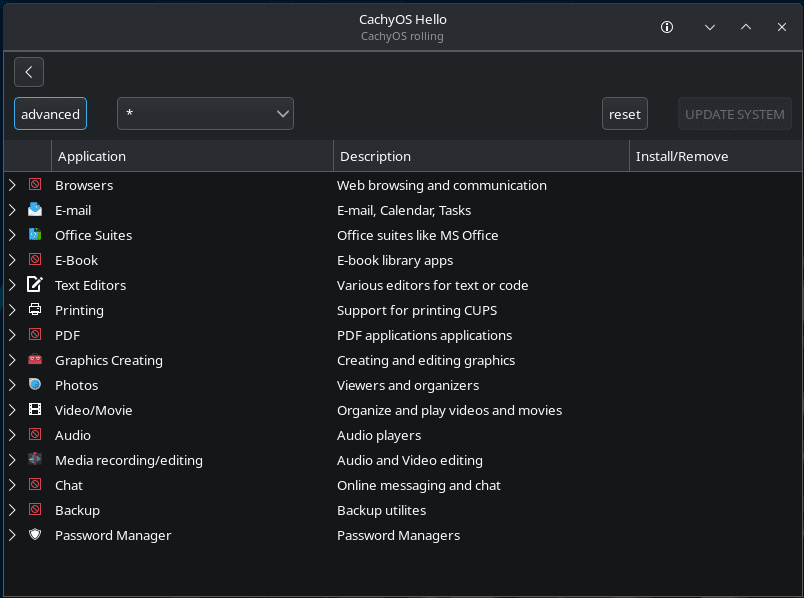The image size is (804, 598).
Task: Expand the E-mail category
Action: point(12,210)
